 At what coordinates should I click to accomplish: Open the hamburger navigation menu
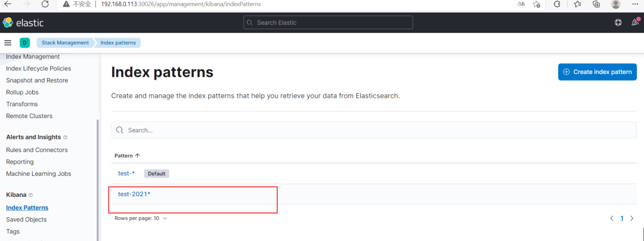coord(8,43)
